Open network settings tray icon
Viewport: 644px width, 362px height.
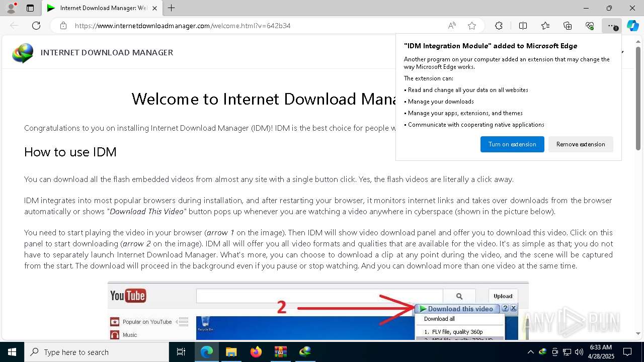[x=567, y=352]
